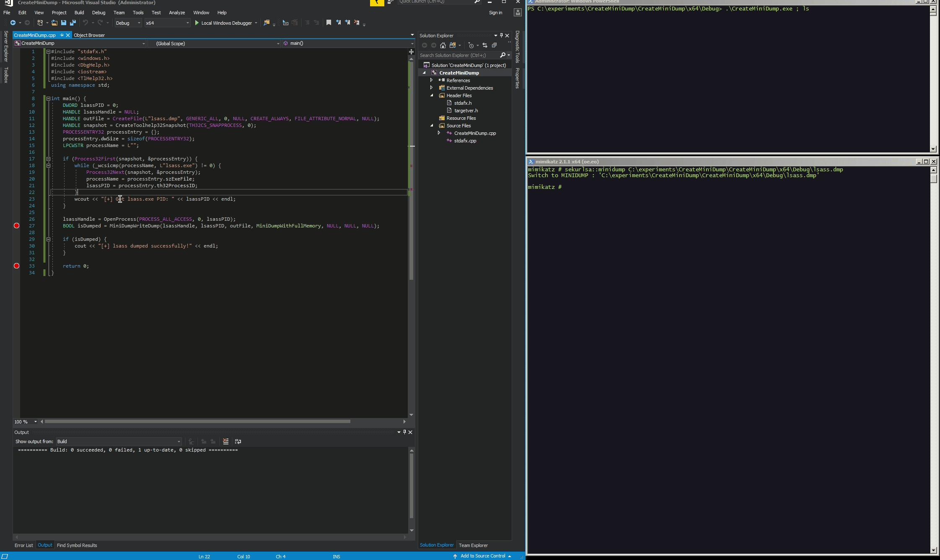Click Sync with Active Document icon
Image resolution: width=940 pixels, height=560 pixels.
click(x=485, y=45)
